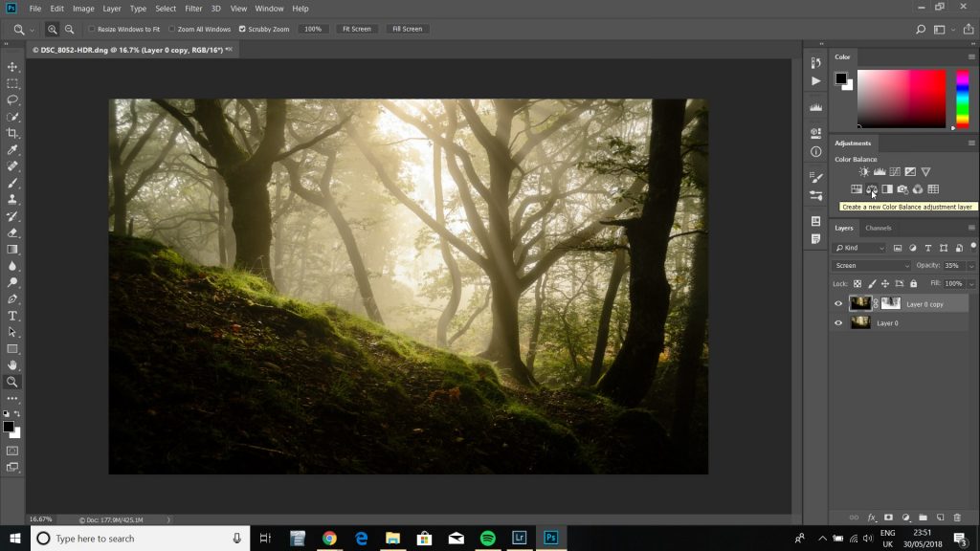Viewport: 980px width, 551px height.
Task: Hide the Layer 0 copy layer
Action: pos(839,303)
